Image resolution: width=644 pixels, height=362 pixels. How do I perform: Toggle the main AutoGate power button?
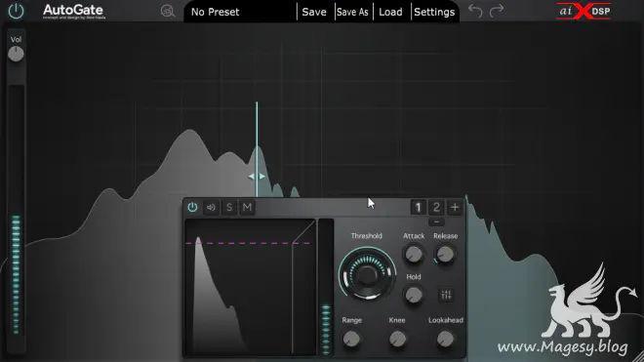click(16, 11)
